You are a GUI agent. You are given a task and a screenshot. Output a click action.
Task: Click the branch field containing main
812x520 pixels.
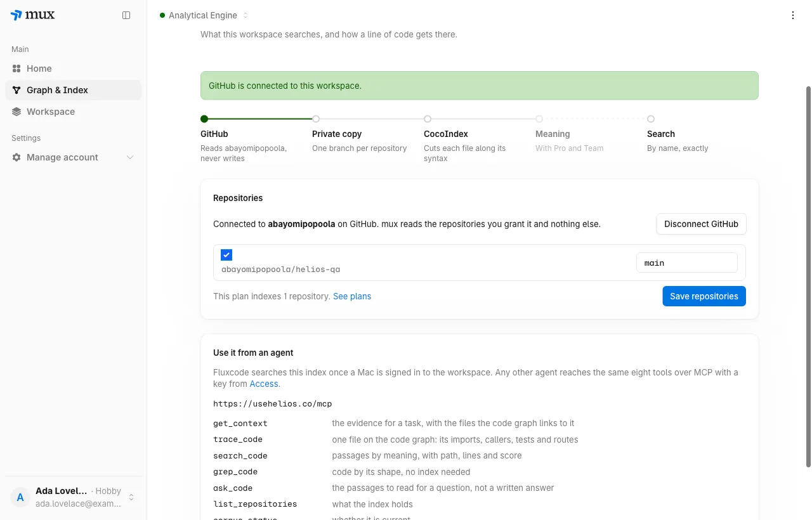[687, 263]
